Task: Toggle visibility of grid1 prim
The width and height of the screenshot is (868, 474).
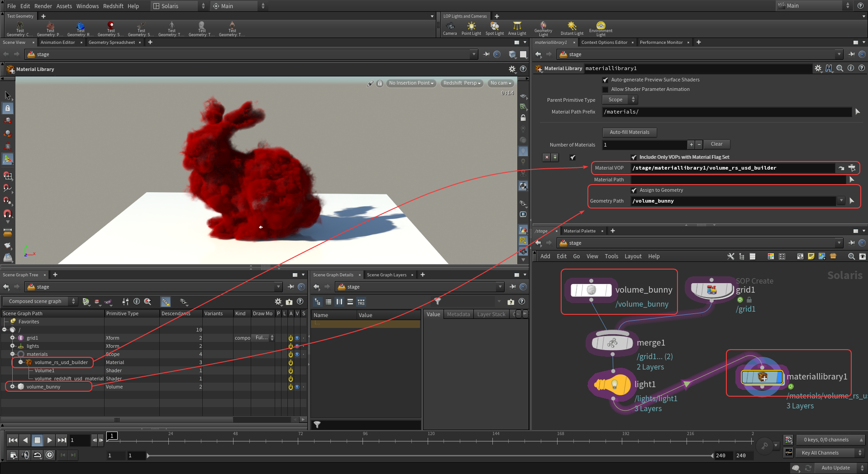Action: pos(297,338)
